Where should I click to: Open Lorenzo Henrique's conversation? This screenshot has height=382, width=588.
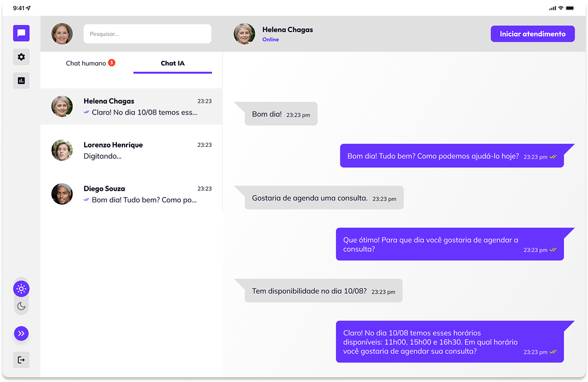click(x=131, y=150)
